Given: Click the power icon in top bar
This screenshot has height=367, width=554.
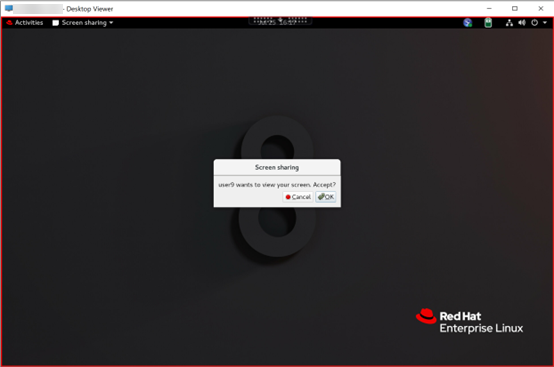Looking at the screenshot, I should coord(535,23).
